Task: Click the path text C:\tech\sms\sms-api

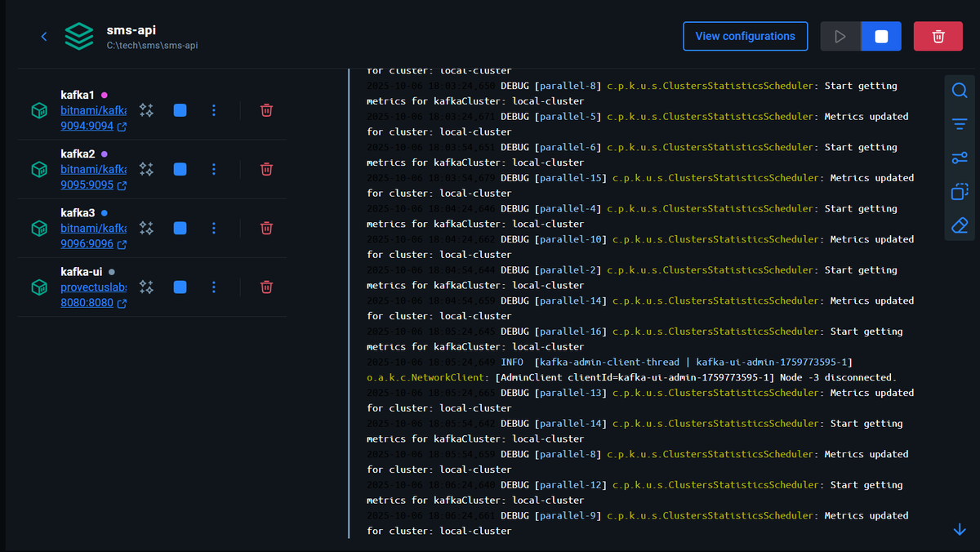Action: 152,46
